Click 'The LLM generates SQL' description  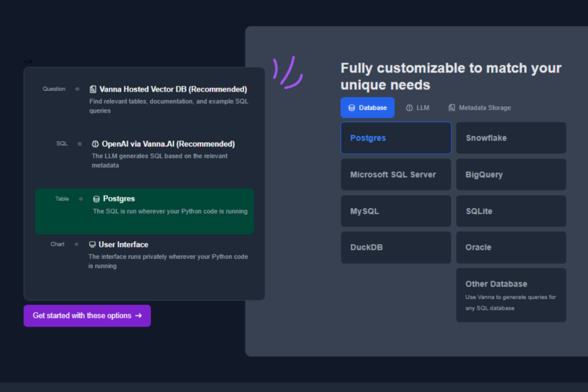coord(160,161)
